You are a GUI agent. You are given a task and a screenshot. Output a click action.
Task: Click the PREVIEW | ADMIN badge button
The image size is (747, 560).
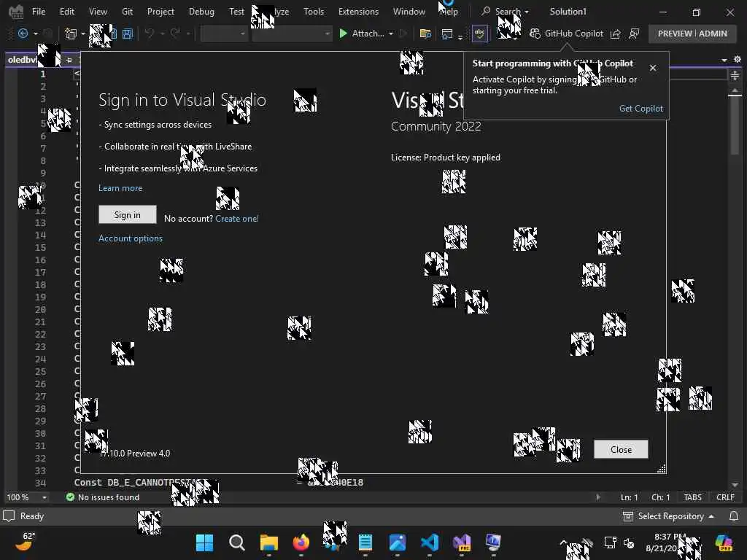692,34
